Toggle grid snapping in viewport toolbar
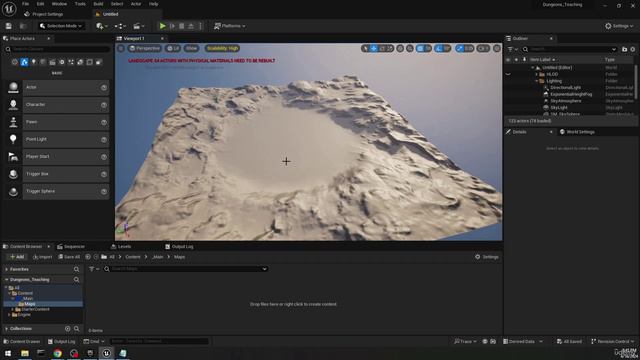640x360 pixels. click(420, 48)
